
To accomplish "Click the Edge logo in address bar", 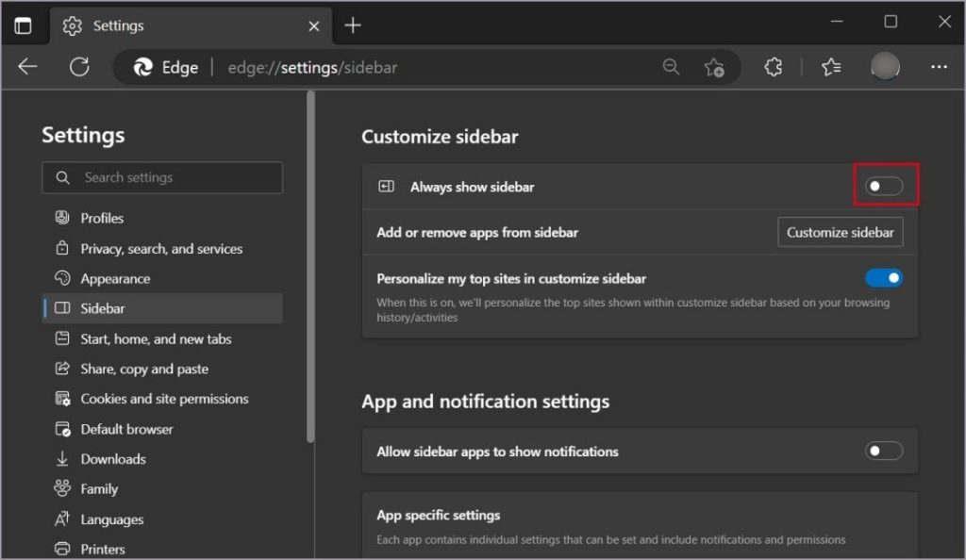I will pos(143,67).
